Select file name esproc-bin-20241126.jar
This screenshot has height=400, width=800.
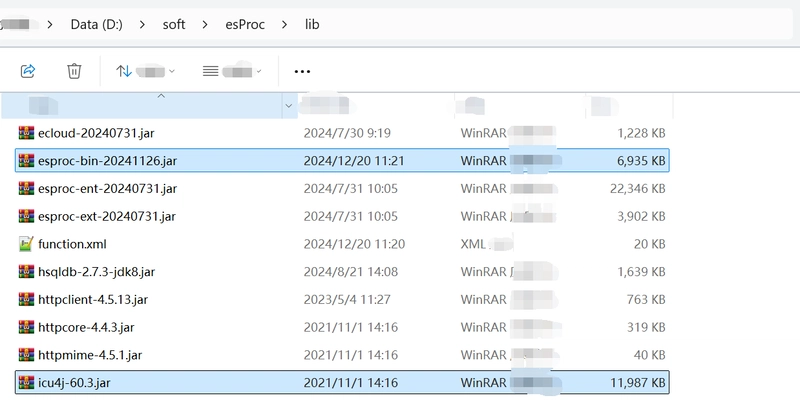[107, 161]
